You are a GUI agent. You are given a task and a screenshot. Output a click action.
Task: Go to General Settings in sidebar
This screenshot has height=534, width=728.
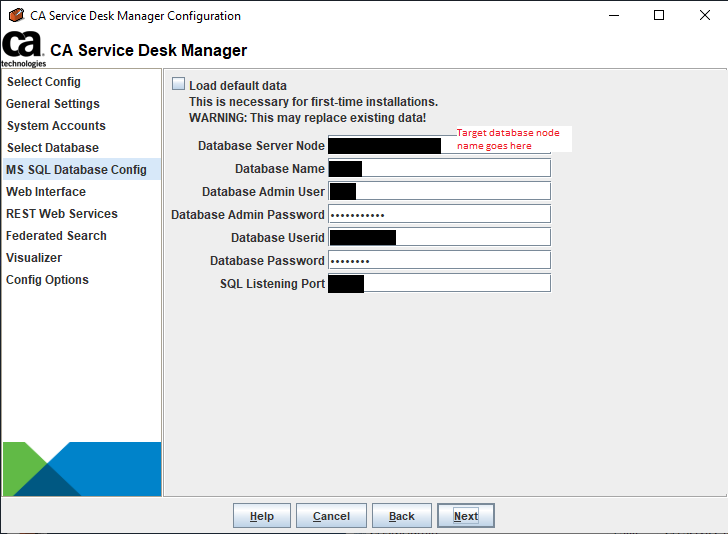52,104
